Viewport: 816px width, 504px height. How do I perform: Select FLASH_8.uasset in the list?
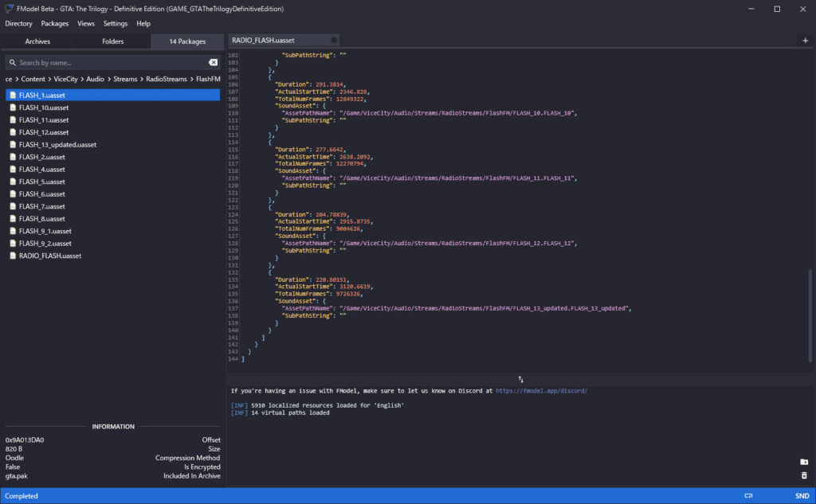pos(113,219)
